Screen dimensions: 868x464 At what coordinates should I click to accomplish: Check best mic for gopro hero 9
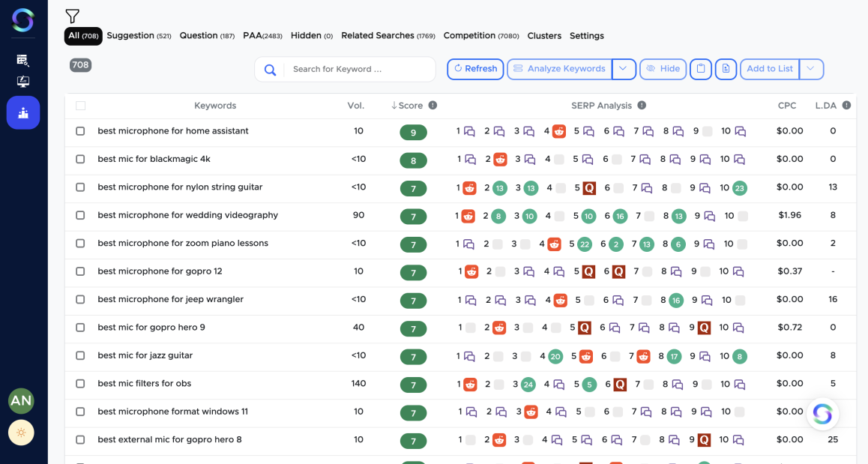[80, 328]
